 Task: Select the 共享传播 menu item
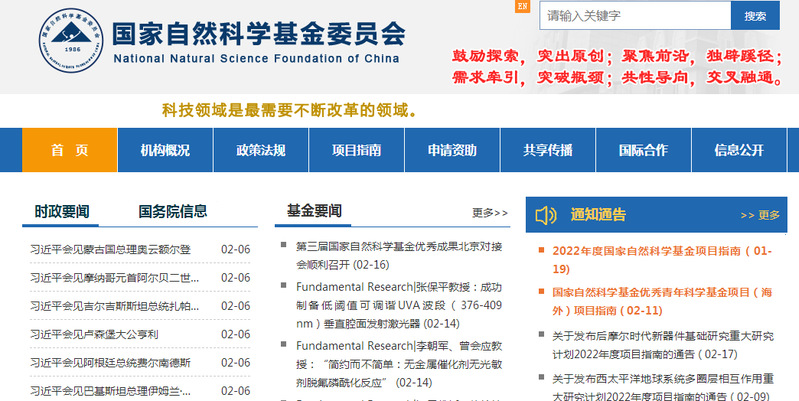[547, 150]
